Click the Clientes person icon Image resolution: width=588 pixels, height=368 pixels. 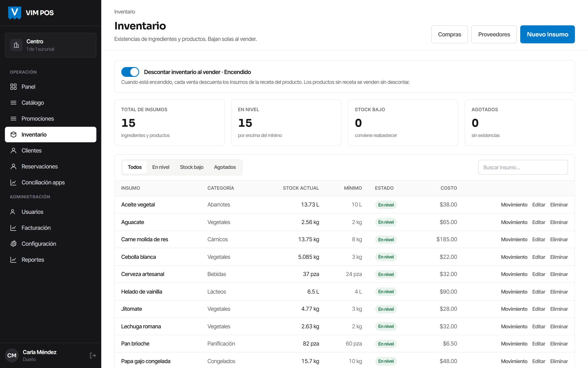point(13,150)
